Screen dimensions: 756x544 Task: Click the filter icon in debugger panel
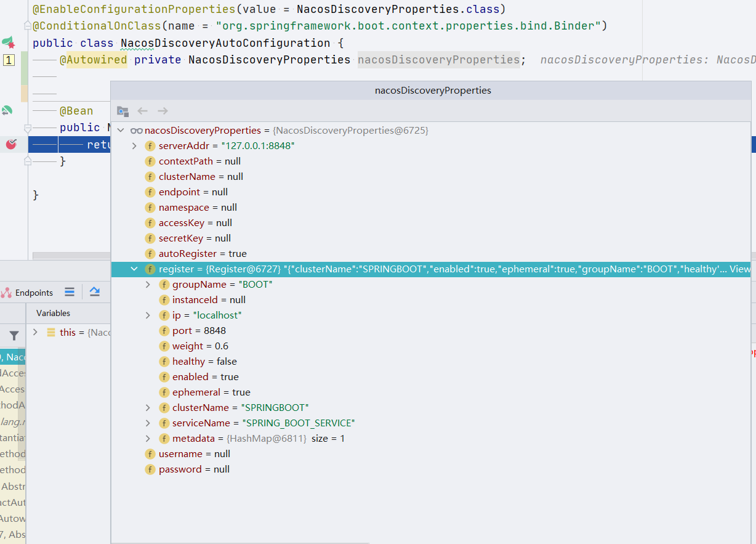pyautogui.click(x=14, y=336)
